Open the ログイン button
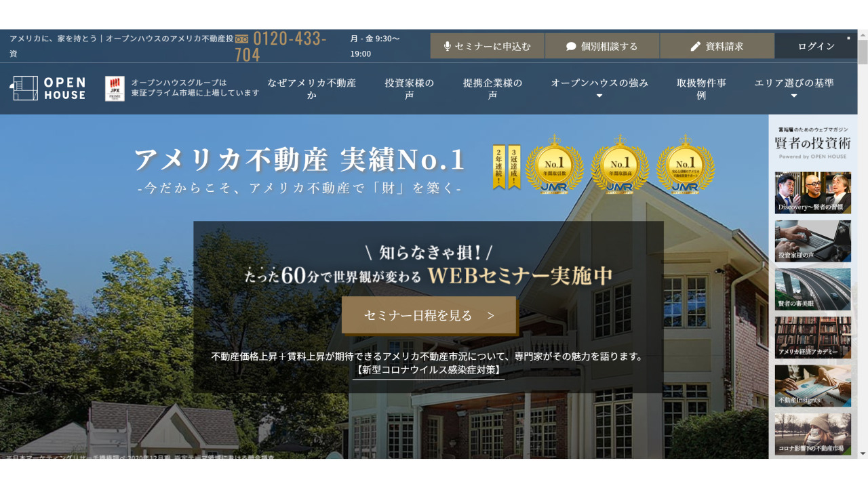This screenshot has width=868, height=488. [x=816, y=46]
